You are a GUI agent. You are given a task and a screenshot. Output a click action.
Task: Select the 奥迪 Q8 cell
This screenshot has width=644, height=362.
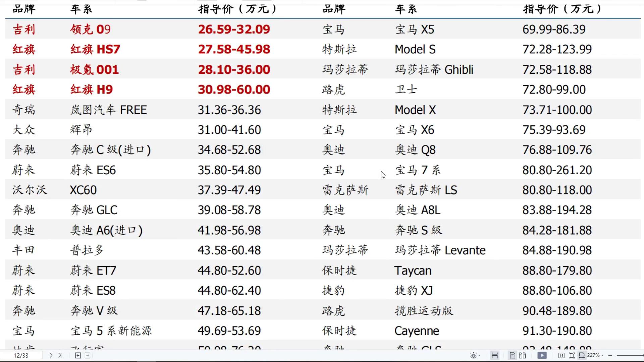tap(415, 150)
